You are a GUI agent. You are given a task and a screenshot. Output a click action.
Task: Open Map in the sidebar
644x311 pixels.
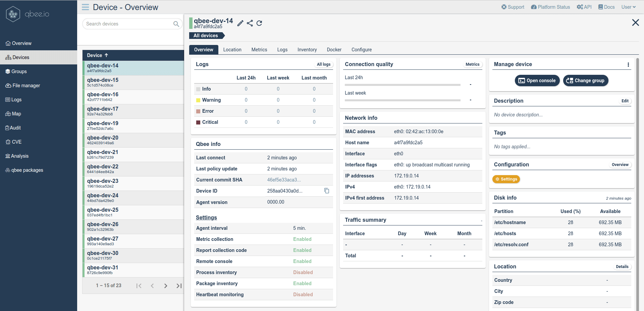pyautogui.click(x=39, y=114)
